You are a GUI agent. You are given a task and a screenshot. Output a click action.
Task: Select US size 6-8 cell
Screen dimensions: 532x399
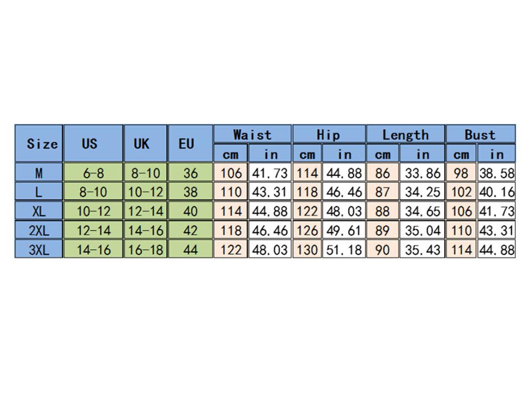(x=93, y=173)
